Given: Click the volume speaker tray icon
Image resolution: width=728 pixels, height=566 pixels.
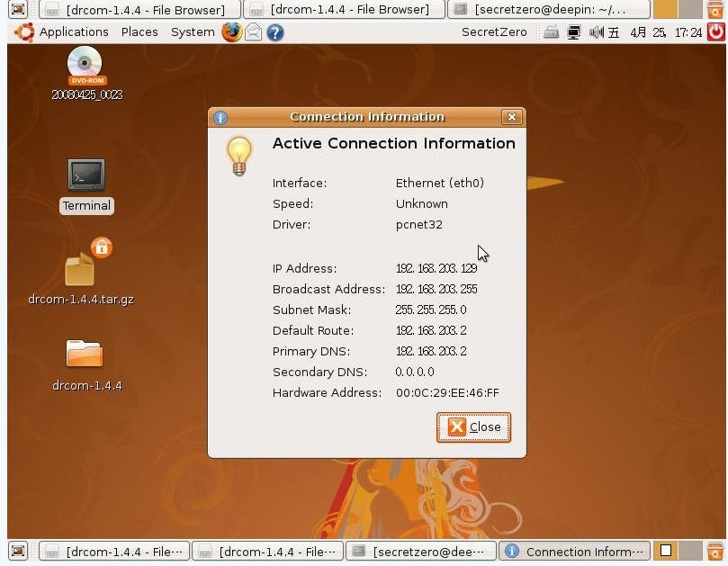Looking at the screenshot, I should tap(596, 32).
